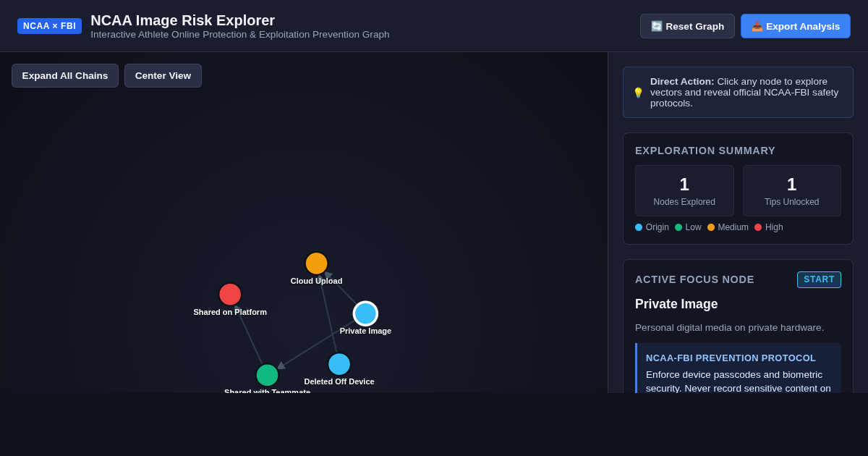The width and height of the screenshot is (868, 456).
Task: Center the graph view
Action: tap(163, 75)
